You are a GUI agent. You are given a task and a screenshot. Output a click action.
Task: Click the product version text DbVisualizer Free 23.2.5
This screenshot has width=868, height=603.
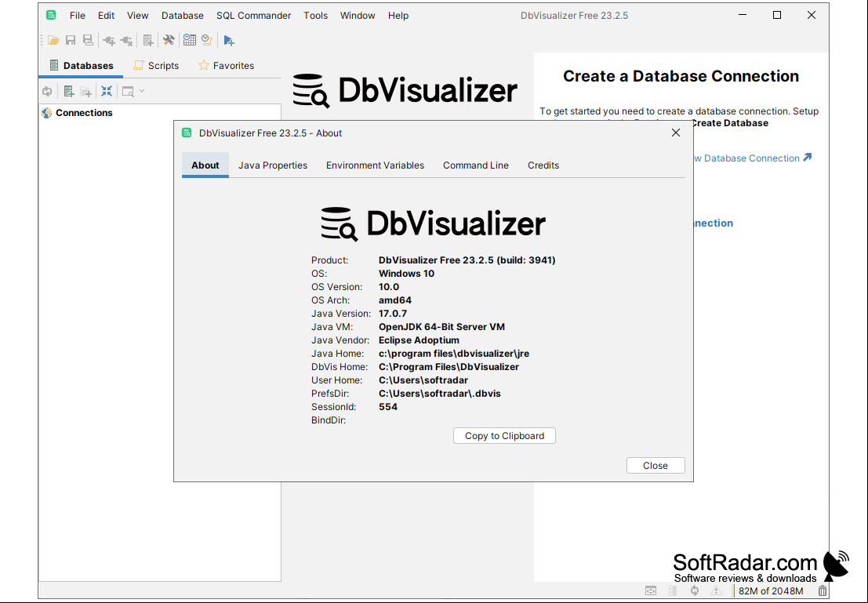[x=467, y=260]
